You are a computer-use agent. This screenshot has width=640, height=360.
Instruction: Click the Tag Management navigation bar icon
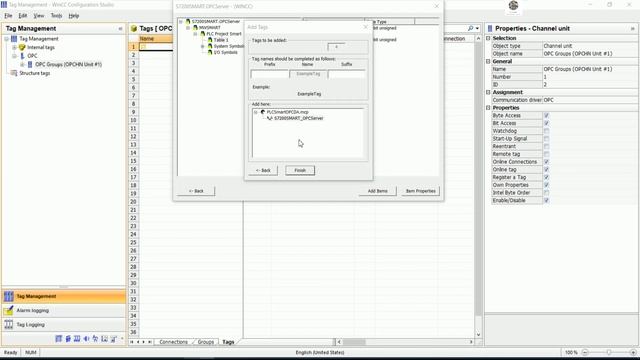[9, 296]
